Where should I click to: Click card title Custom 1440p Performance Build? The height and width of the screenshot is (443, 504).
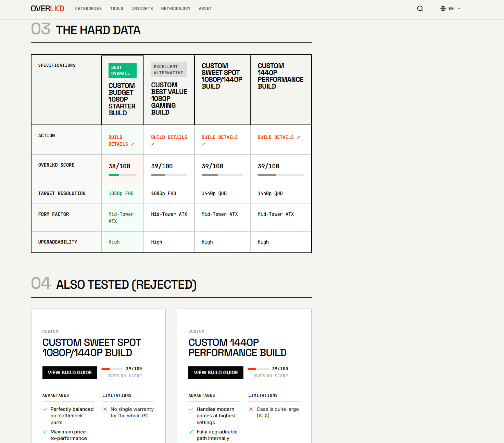[x=237, y=348]
